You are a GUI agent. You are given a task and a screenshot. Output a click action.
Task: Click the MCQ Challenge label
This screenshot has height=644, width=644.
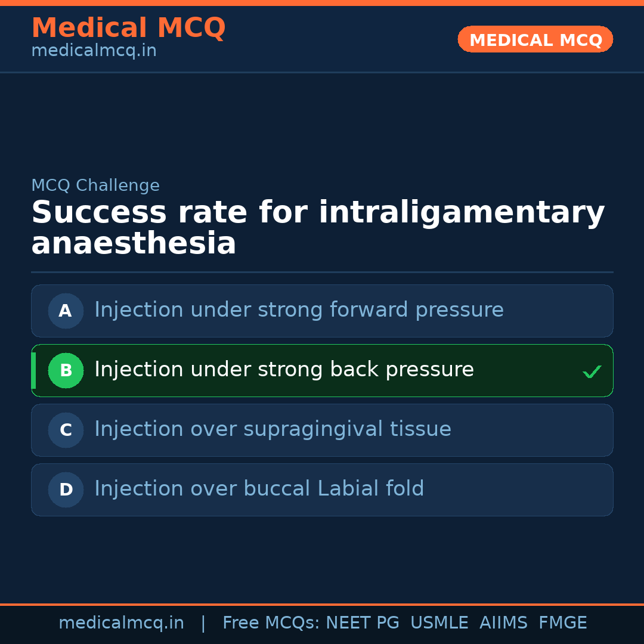pos(95,185)
